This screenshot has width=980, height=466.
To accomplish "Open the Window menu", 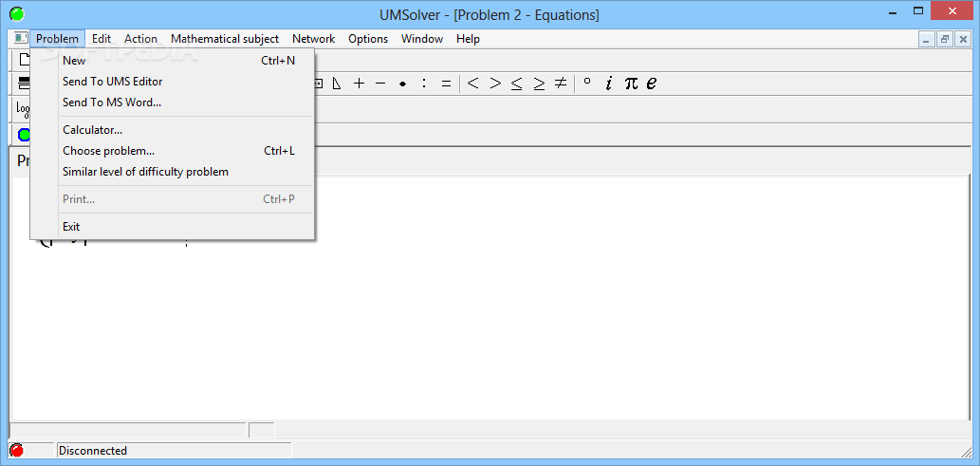I will [x=422, y=39].
